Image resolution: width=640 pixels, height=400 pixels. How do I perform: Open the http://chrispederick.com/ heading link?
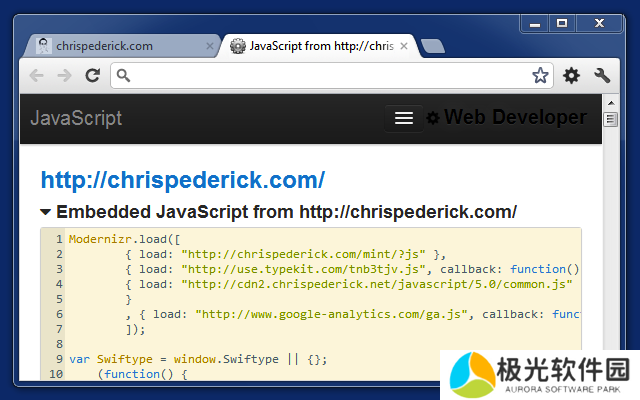[182, 180]
